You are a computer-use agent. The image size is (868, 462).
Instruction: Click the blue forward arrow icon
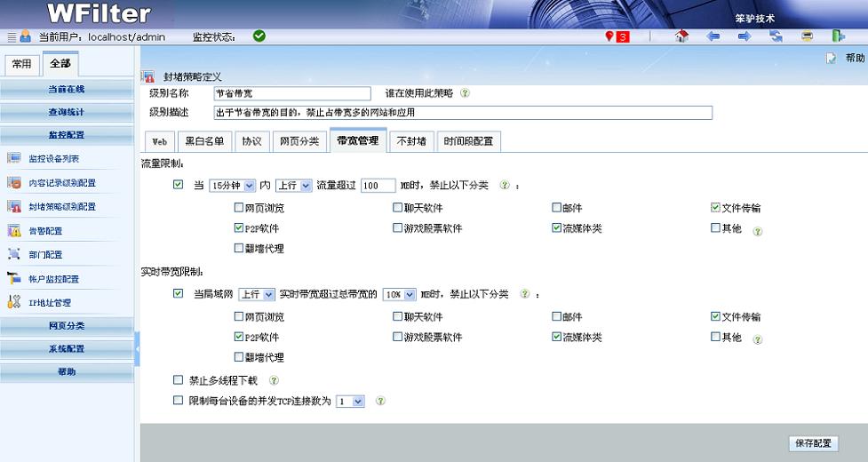pos(745,36)
